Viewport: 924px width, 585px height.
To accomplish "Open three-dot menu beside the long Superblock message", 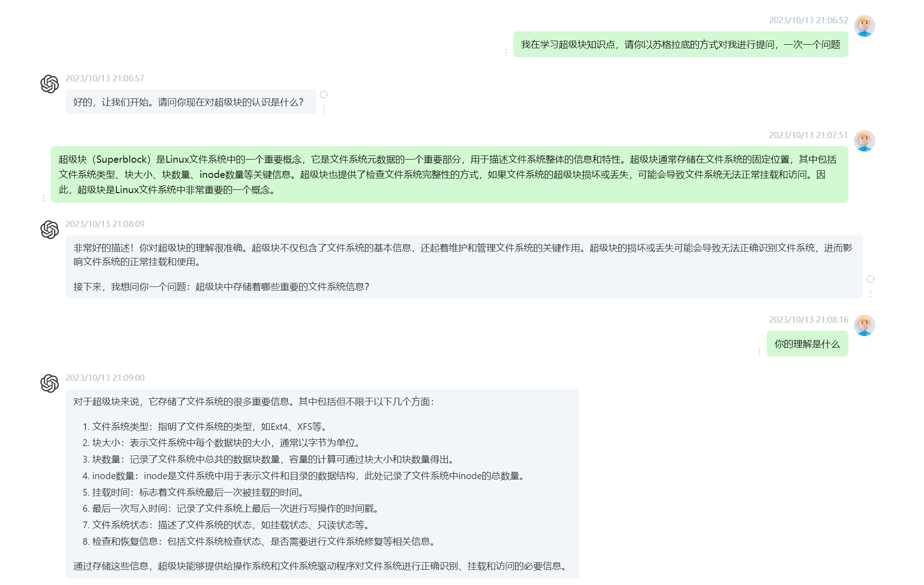I will click(43, 198).
